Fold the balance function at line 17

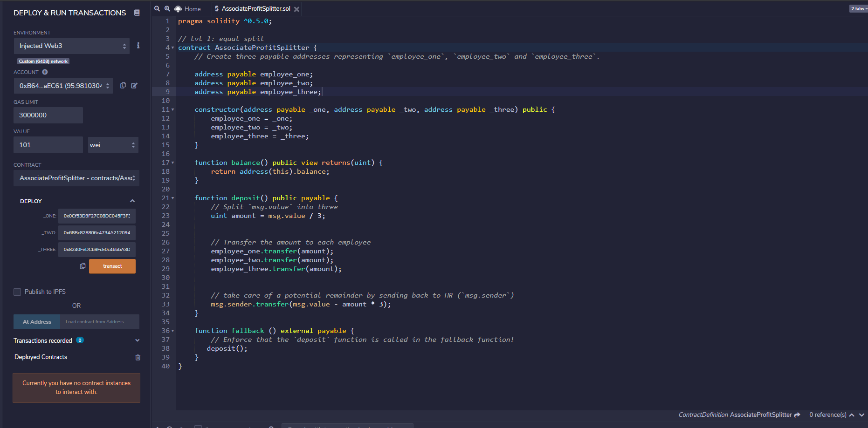(173, 163)
